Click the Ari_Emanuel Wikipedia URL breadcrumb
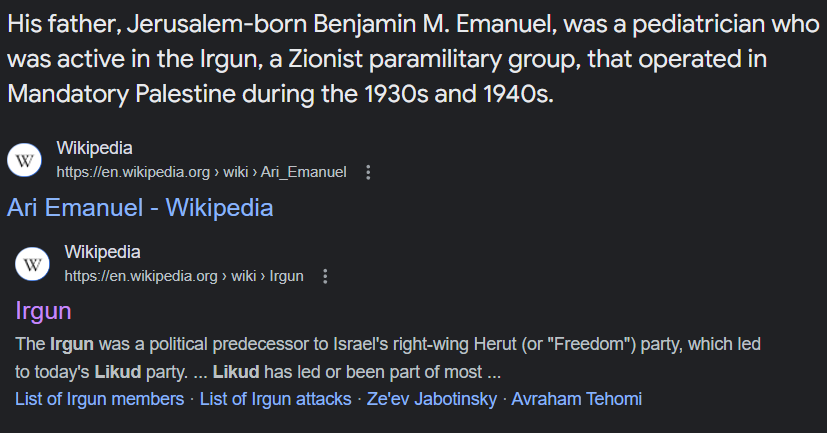Screen dimensions: 827x433 click(x=202, y=173)
